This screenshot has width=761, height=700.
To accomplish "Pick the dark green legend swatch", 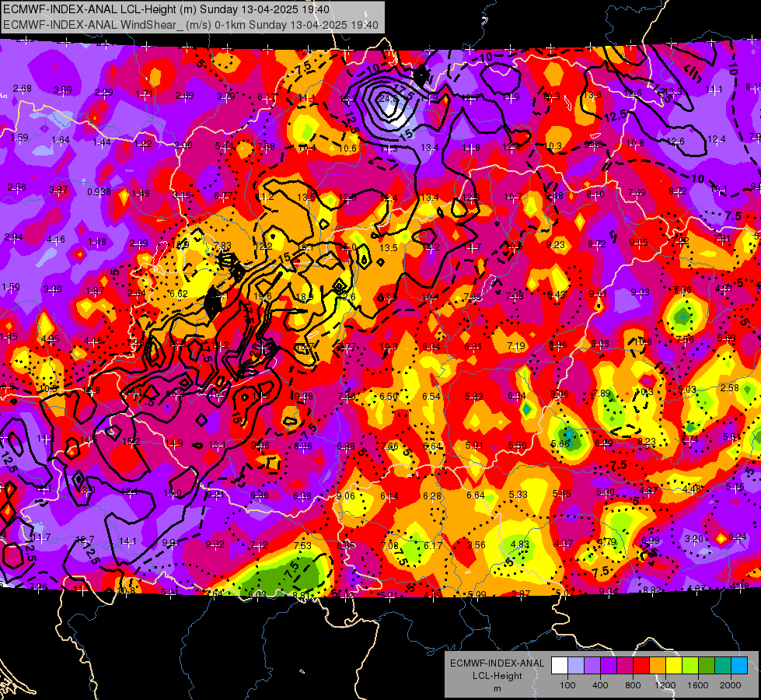I will click(707, 666).
